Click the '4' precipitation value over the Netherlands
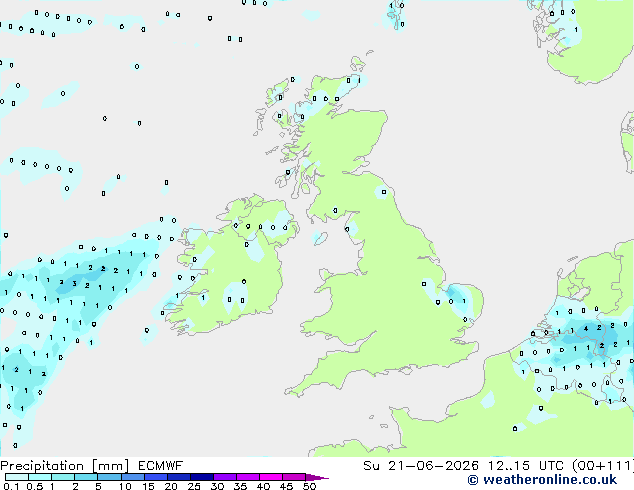Screen dimensions: 634x490 tap(586, 329)
